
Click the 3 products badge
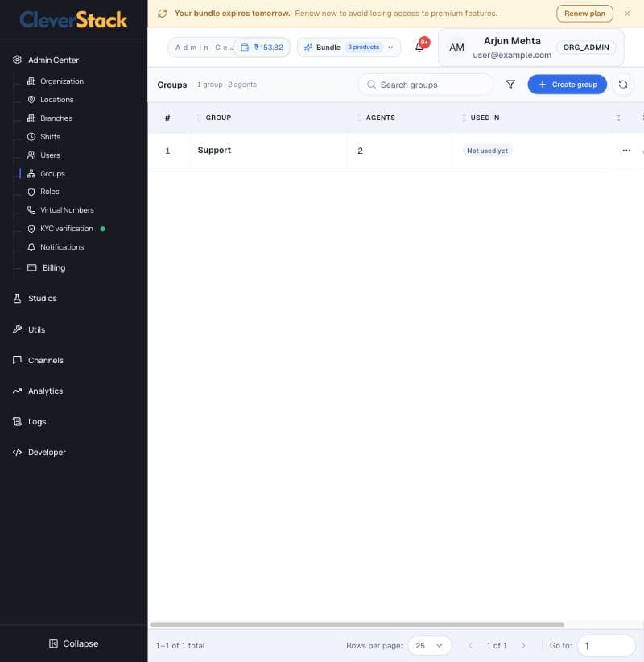coord(363,48)
